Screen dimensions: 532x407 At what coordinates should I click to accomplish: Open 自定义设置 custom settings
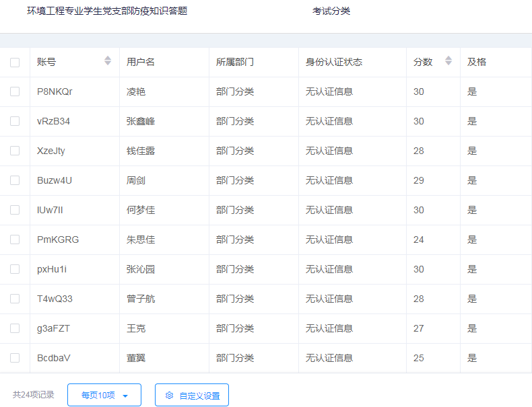(x=192, y=396)
